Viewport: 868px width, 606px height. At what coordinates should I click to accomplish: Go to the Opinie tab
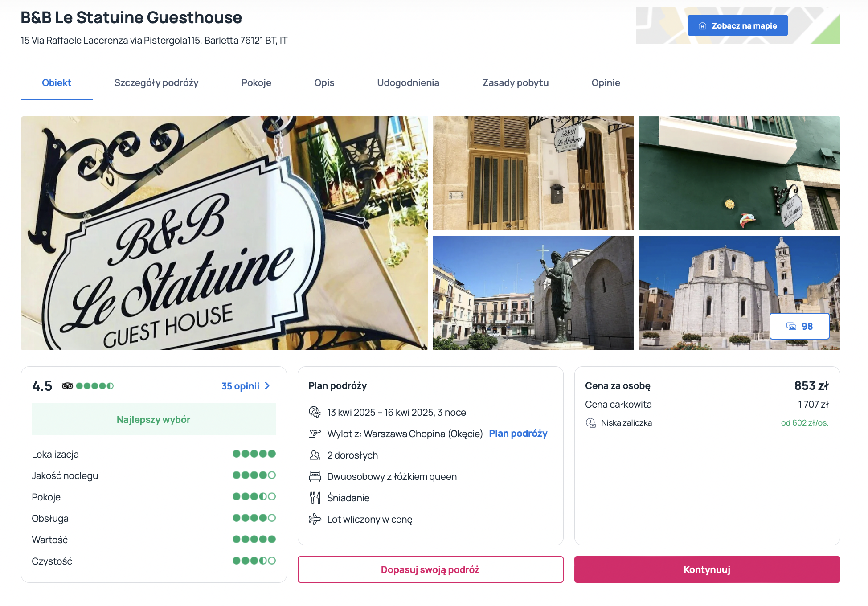coord(606,83)
